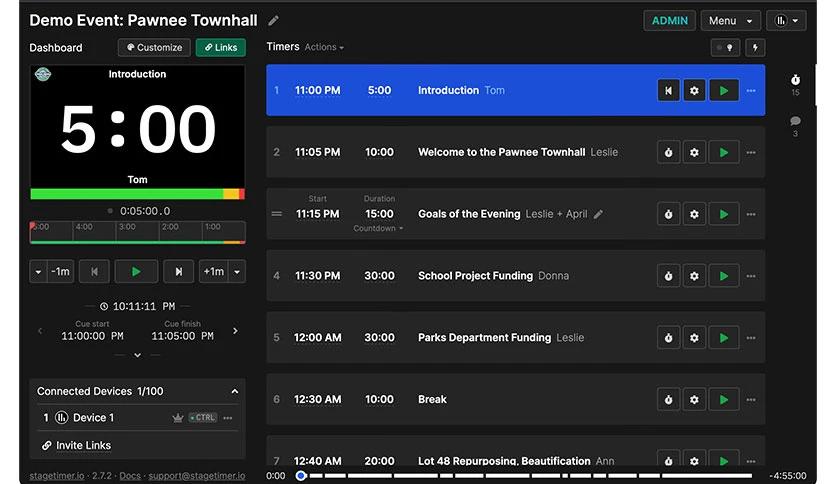Click the 15:00 duration in Goals row
Viewport: 836px width, 484px height.
(379, 214)
